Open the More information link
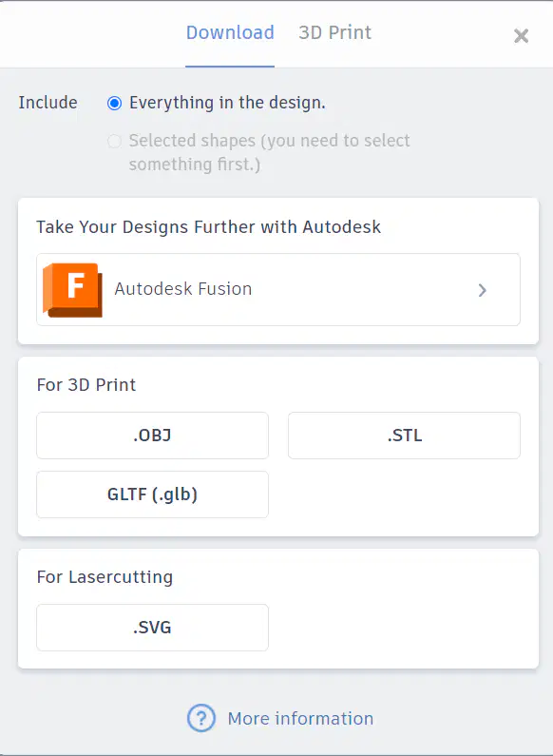The height and width of the screenshot is (756, 553). [300, 718]
